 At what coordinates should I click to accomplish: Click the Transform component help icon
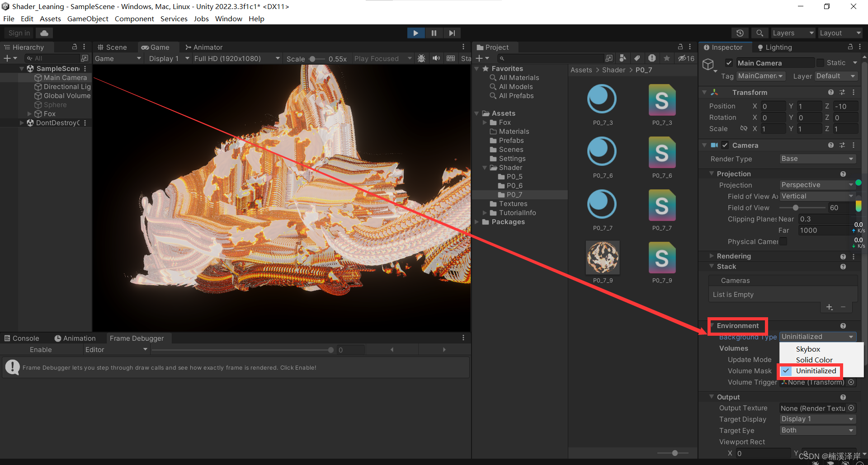coord(831,92)
